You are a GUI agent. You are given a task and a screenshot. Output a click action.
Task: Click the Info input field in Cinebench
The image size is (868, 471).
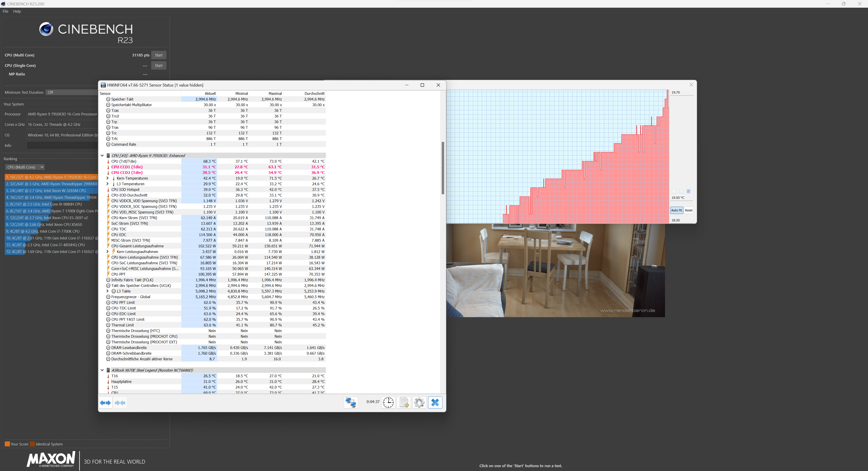[x=62, y=145]
